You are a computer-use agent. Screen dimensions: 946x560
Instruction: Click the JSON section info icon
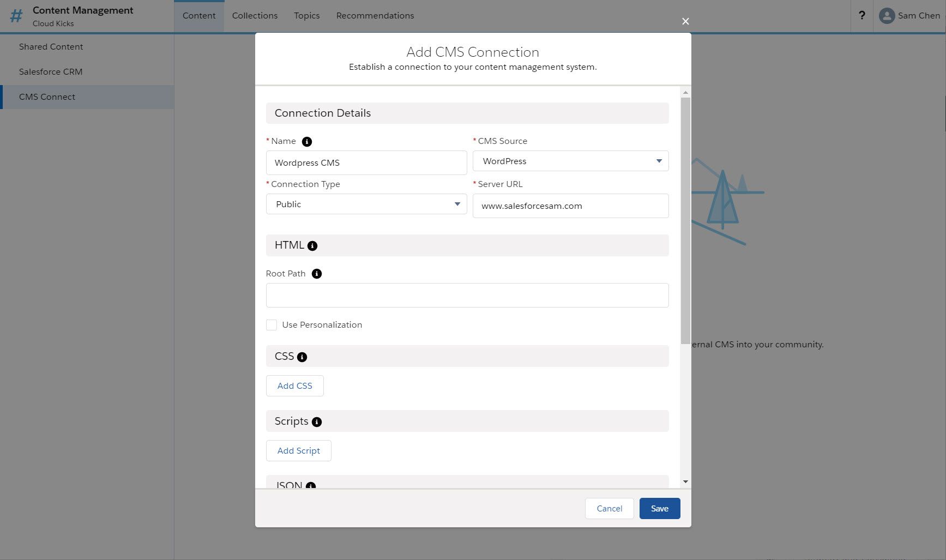[311, 485]
